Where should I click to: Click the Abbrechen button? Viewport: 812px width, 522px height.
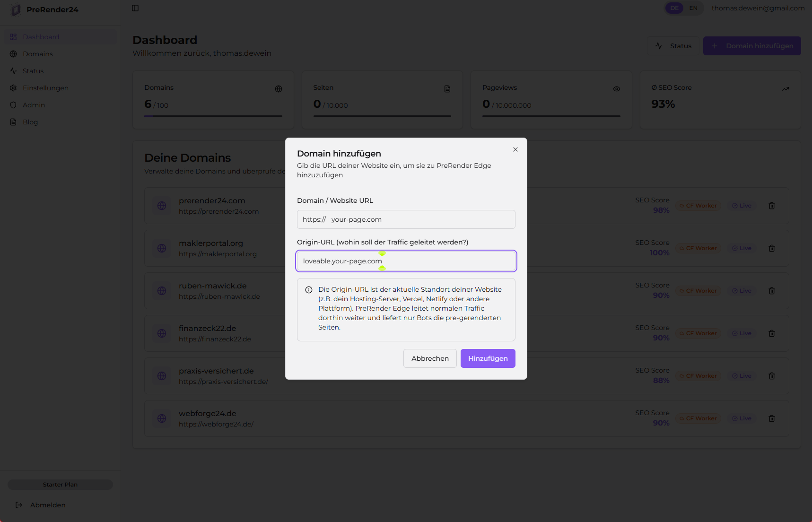[x=430, y=358]
